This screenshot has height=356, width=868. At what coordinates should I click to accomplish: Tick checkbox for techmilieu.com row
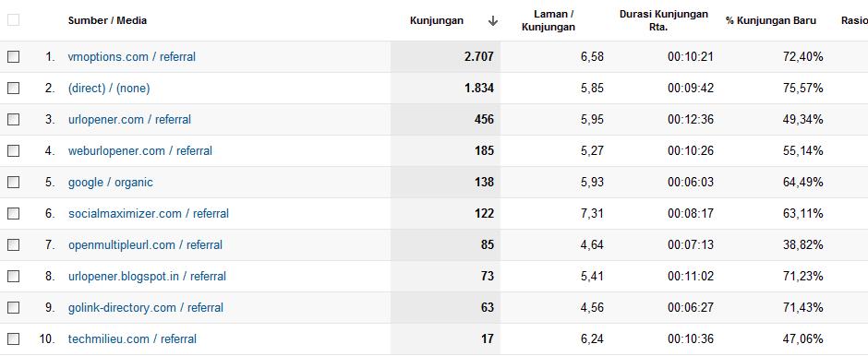click(13, 338)
